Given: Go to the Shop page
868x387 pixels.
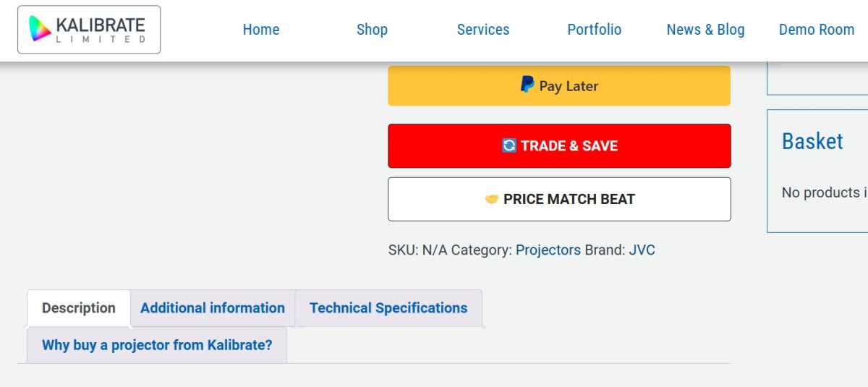Looking at the screenshot, I should 372,30.
